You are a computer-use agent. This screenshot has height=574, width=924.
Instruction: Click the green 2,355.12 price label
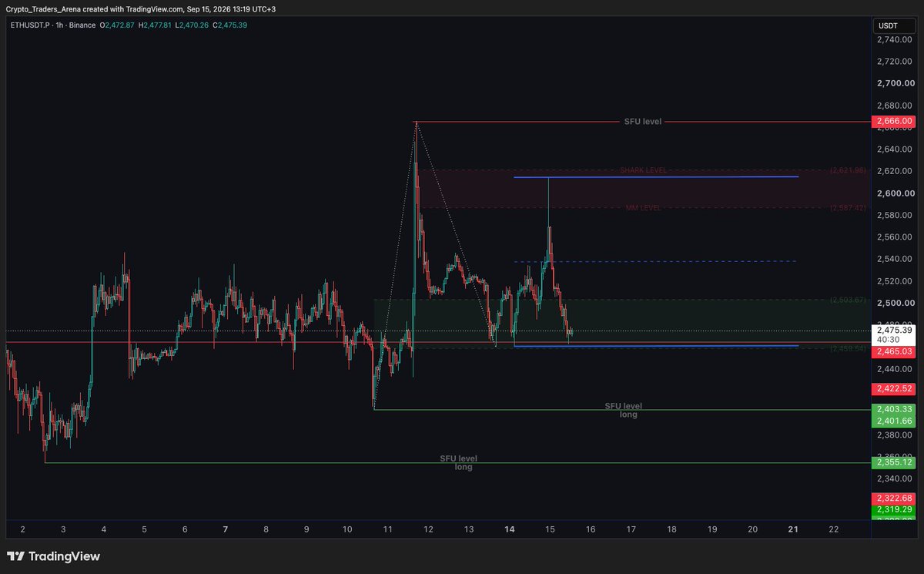(894, 462)
